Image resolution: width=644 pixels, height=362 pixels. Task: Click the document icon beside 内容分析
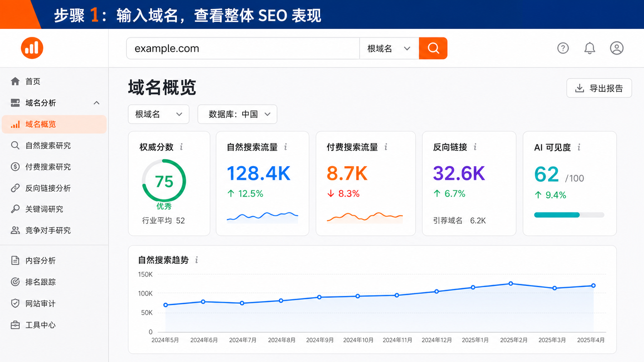pyautogui.click(x=15, y=260)
